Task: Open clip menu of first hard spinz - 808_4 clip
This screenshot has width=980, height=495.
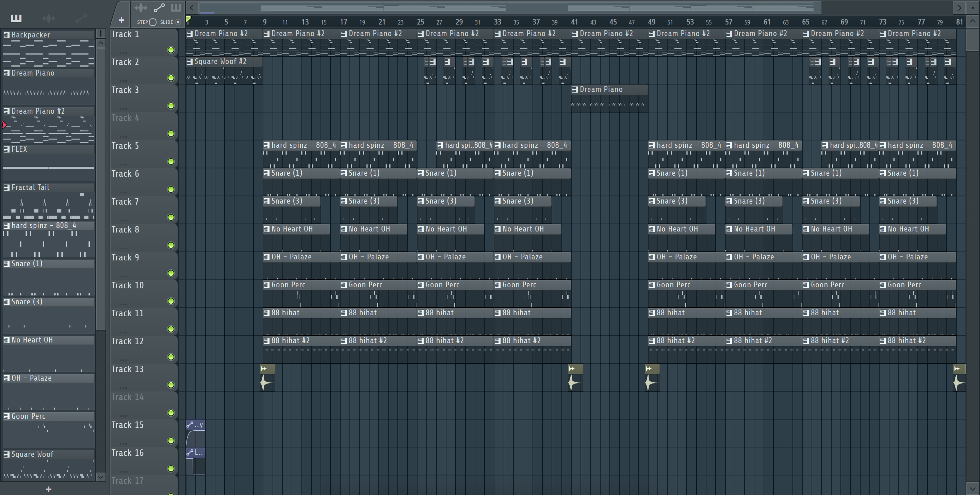Action: (x=267, y=145)
